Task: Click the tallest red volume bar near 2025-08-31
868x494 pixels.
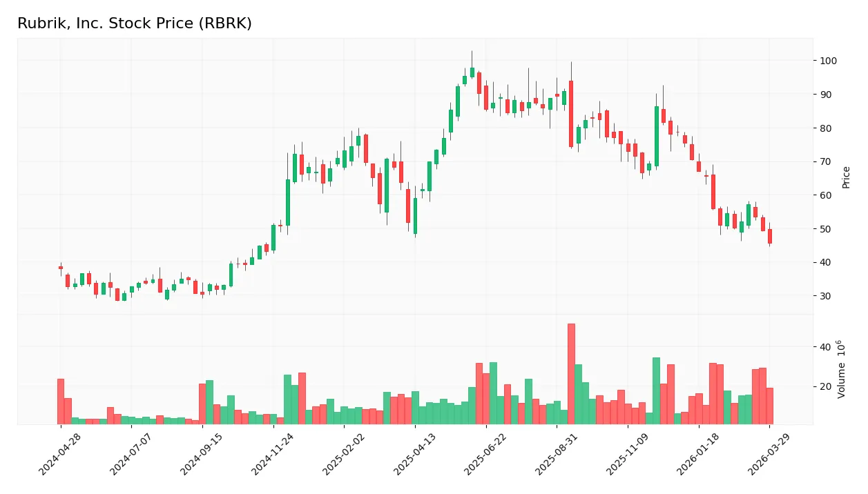Action: point(571,373)
